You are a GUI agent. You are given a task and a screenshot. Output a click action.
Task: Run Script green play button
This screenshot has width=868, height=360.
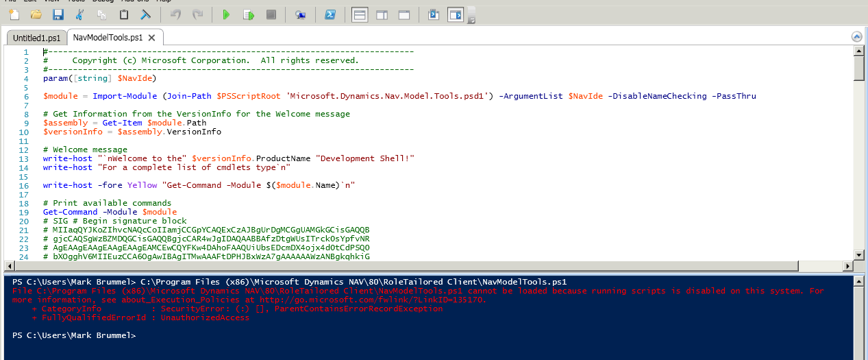click(x=226, y=14)
